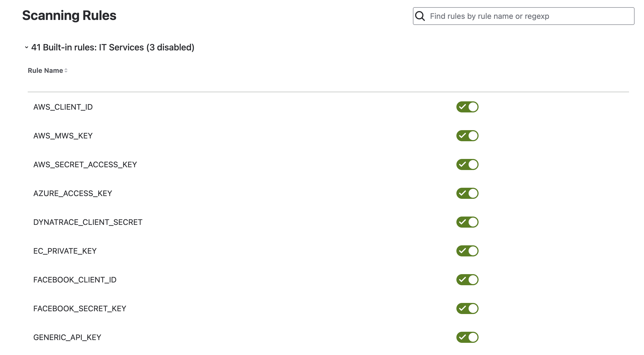
Task: Sort by Rule Name column header
Action: (45, 71)
